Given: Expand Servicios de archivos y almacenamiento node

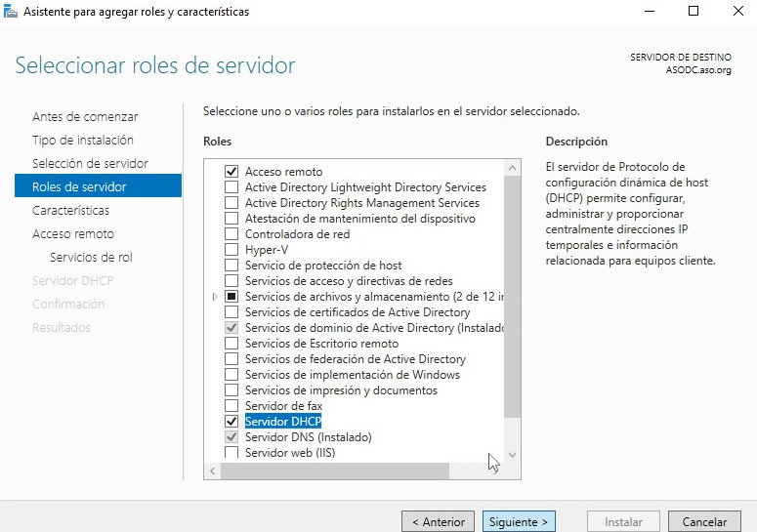Looking at the screenshot, I should tap(215, 297).
